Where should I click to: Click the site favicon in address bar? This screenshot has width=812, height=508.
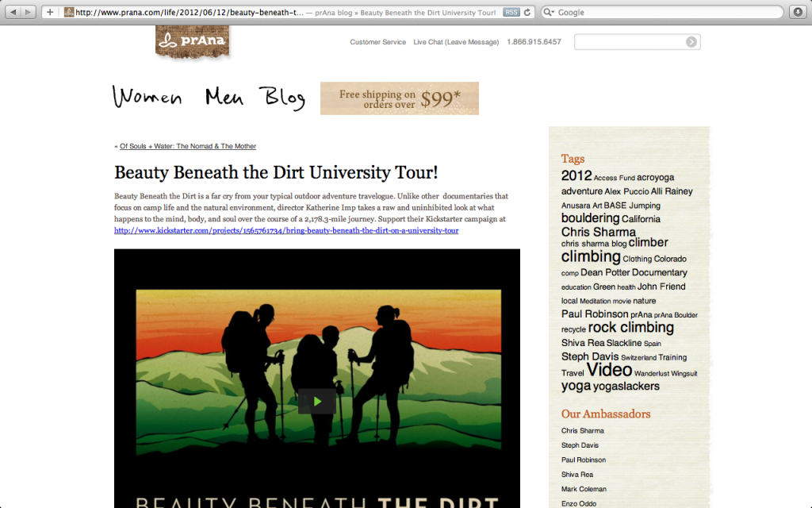69,12
